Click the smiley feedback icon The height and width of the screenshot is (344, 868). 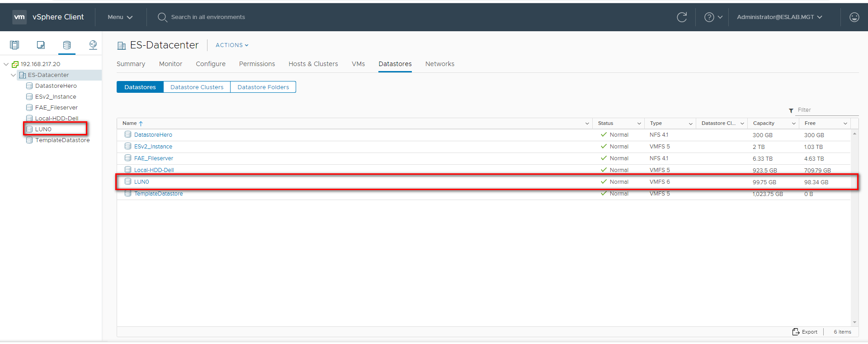pyautogui.click(x=854, y=17)
